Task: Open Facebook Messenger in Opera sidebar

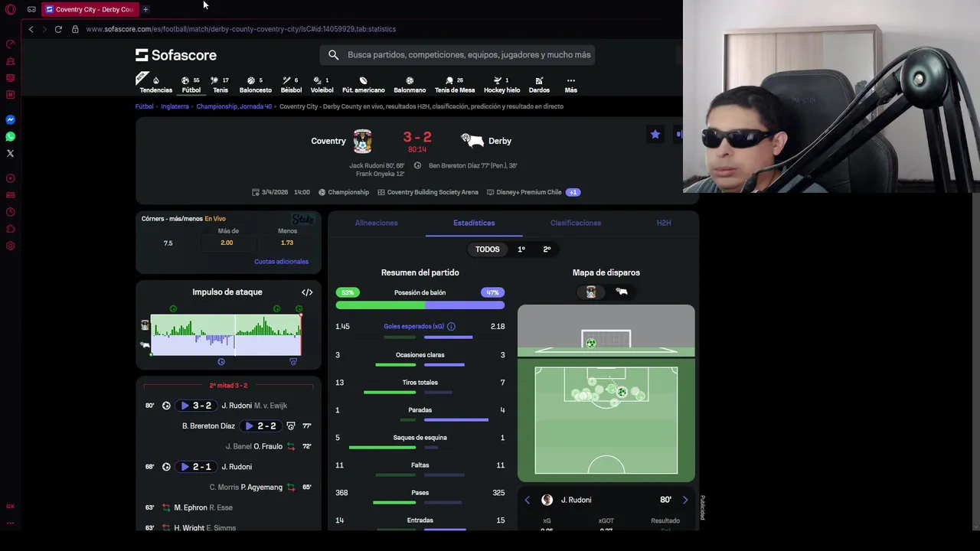Action: 11,119
